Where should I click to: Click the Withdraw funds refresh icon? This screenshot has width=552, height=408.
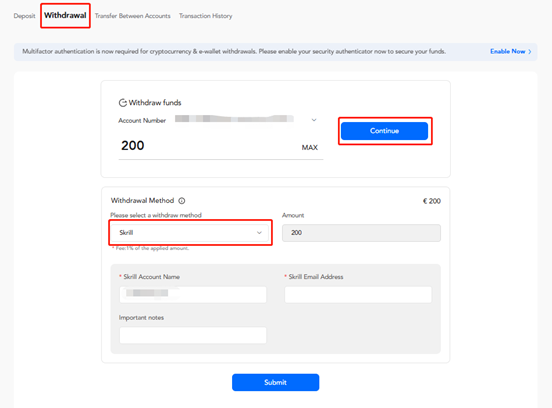(x=123, y=103)
